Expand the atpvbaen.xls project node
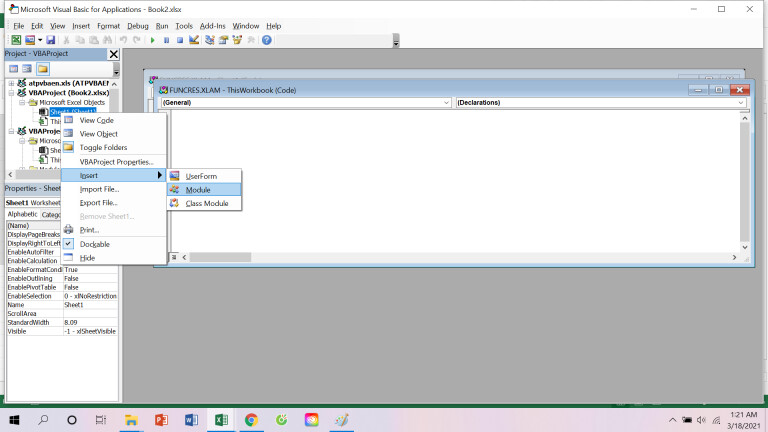Image resolution: width=768 pixels, height=432 pixels. (x=11, y=83)
